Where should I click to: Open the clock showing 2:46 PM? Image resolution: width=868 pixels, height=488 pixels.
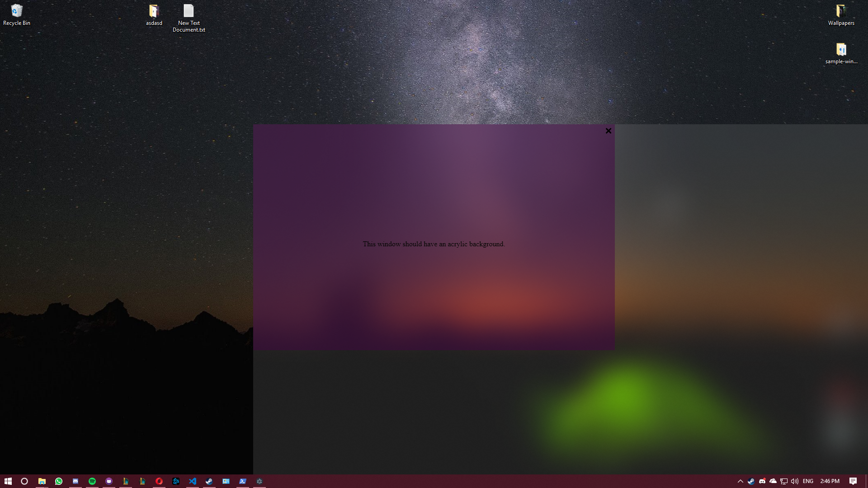[x=830, y=481]
